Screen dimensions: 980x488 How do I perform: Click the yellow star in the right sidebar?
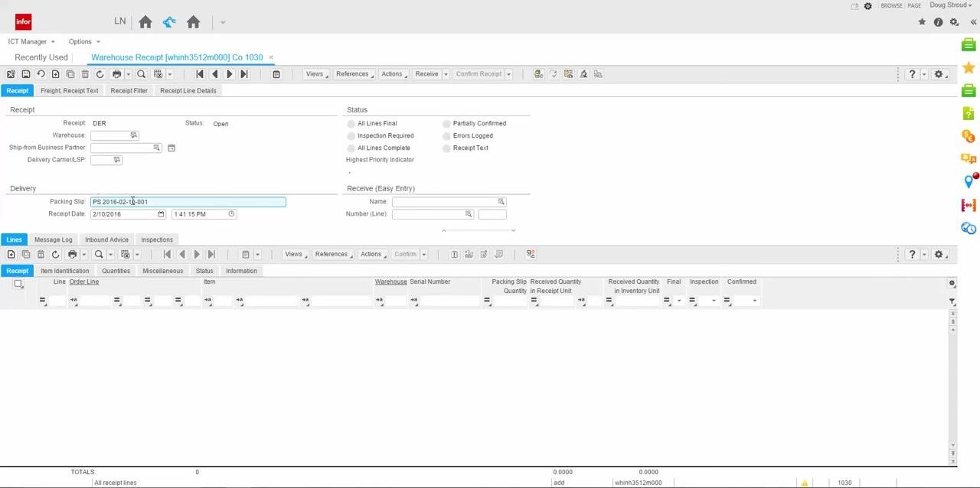[969, 68]
